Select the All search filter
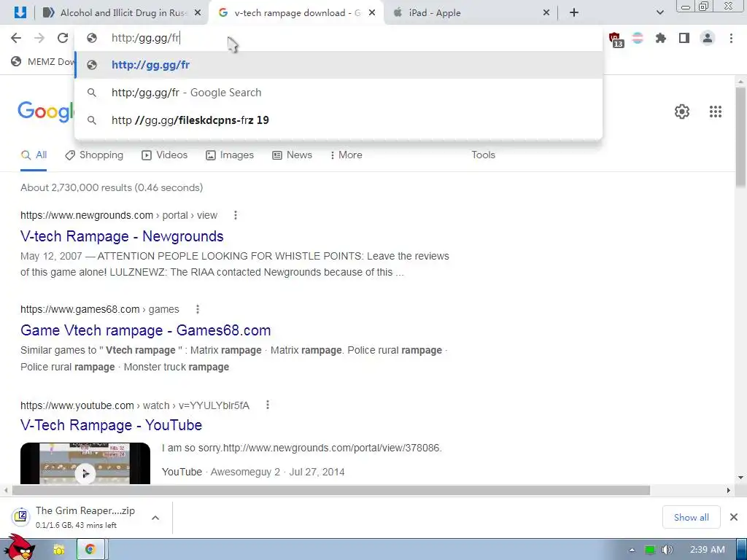The image size is (747, 560). pos(34,155)
